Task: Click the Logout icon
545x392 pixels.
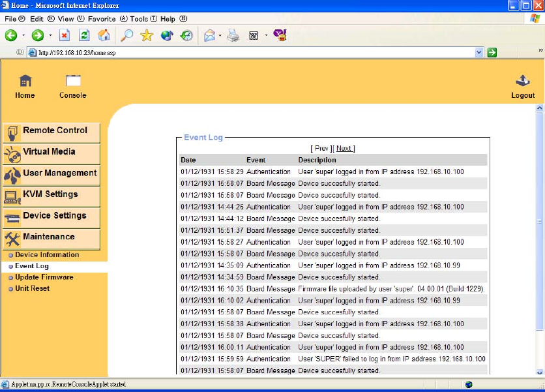Action: click(523, 82)
